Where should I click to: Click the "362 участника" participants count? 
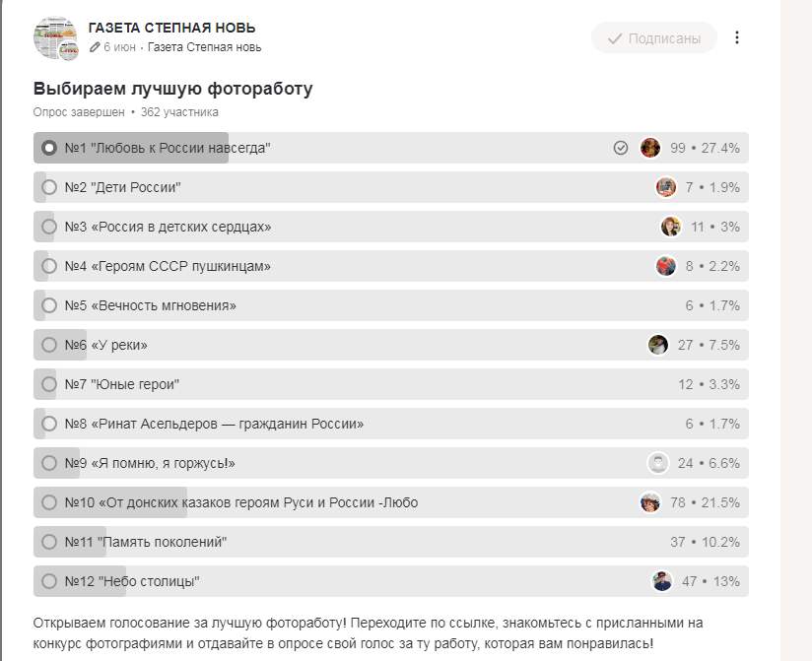[179, 112]
